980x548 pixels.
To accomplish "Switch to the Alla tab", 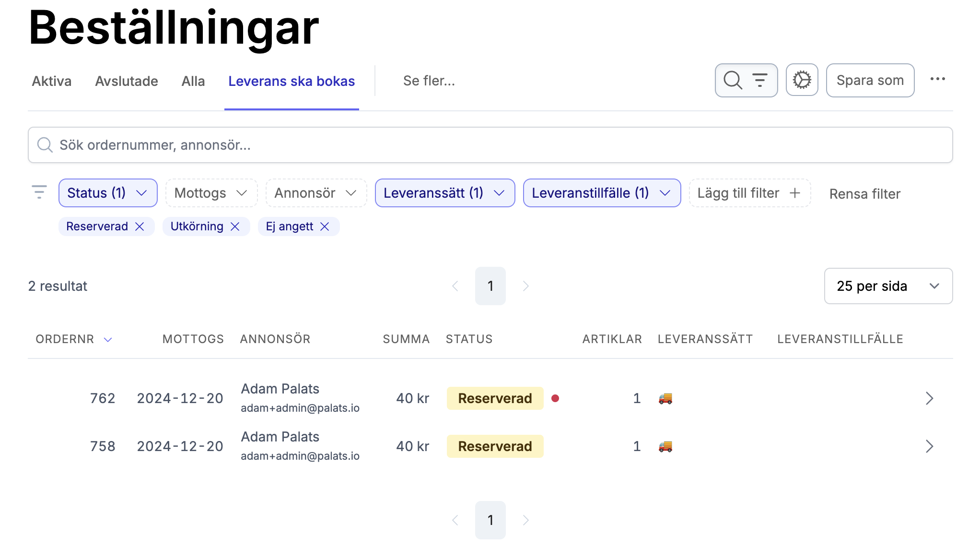I will 193,81.
